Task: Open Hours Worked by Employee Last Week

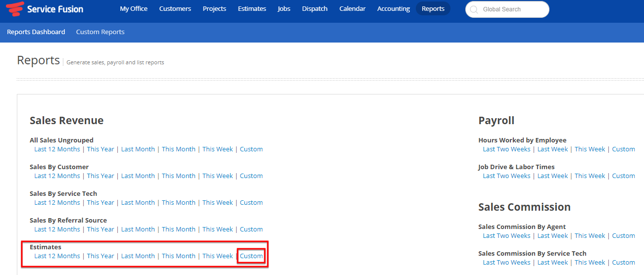Action: tap(553, 149)
